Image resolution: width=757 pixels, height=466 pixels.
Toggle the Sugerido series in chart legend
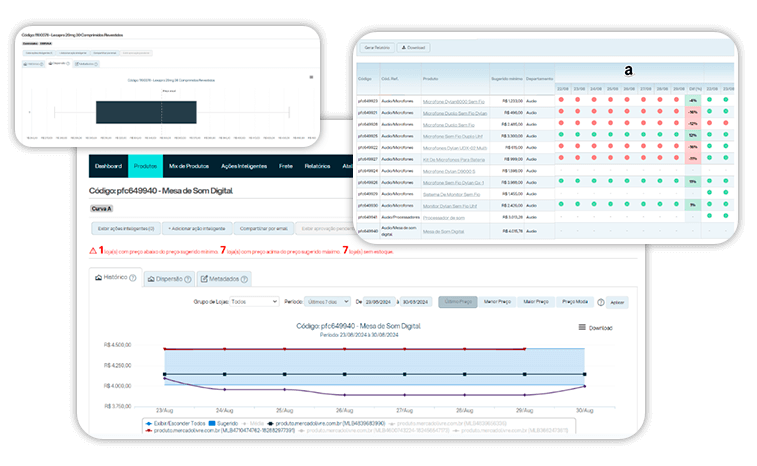[x=216, y=424]
